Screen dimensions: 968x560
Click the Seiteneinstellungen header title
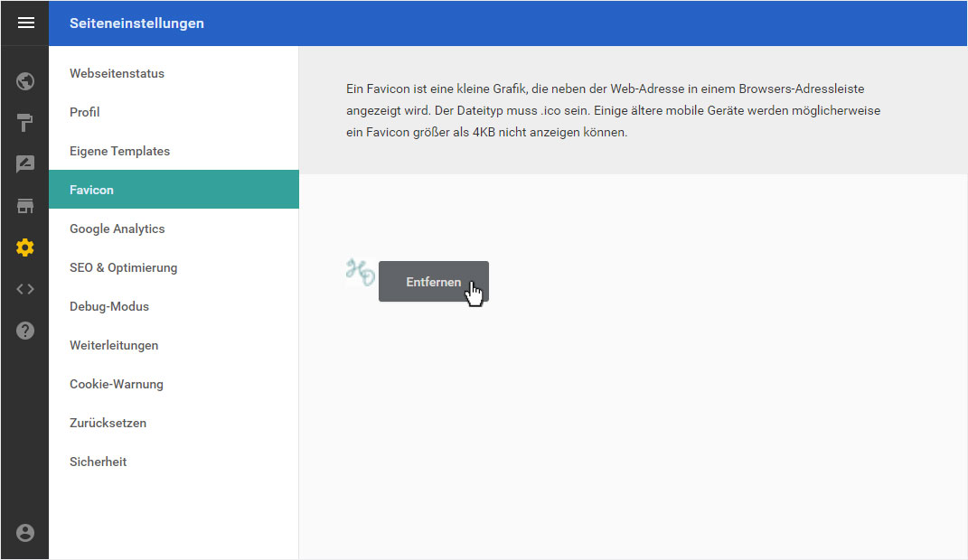click(x=136, y=23)
